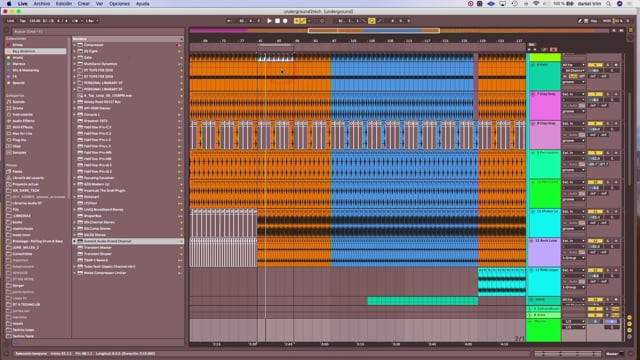
Task: Select the green Stereos collection
Action: tap(19, 64)
